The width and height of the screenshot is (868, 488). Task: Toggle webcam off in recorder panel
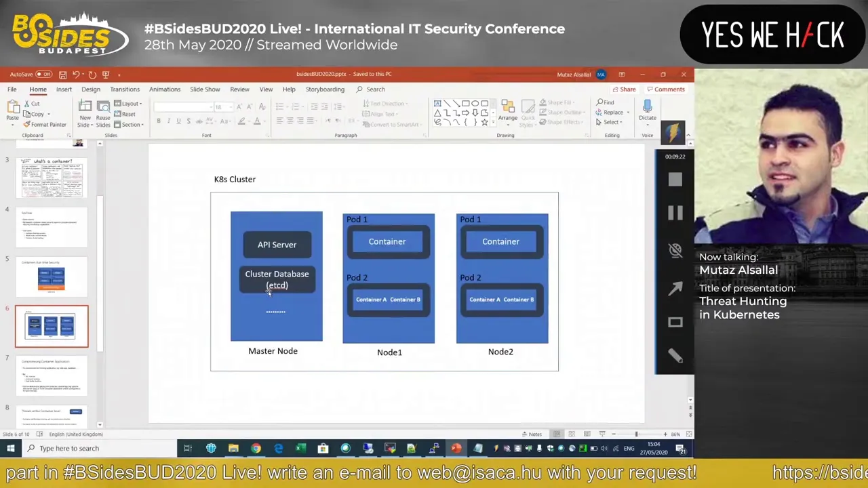[x=675, y=250]
